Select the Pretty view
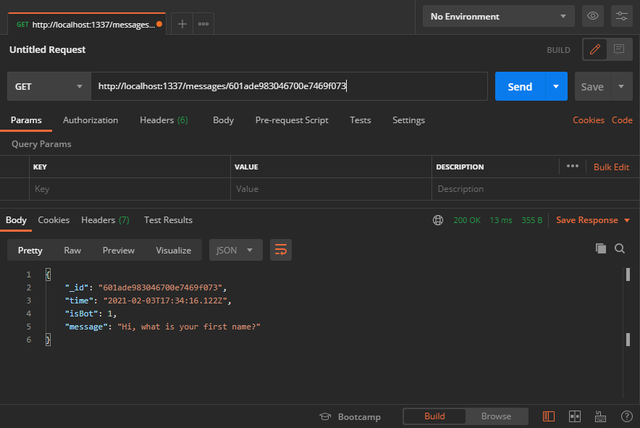The width and height of the screenshot is (640, 428). coord(30,250)
